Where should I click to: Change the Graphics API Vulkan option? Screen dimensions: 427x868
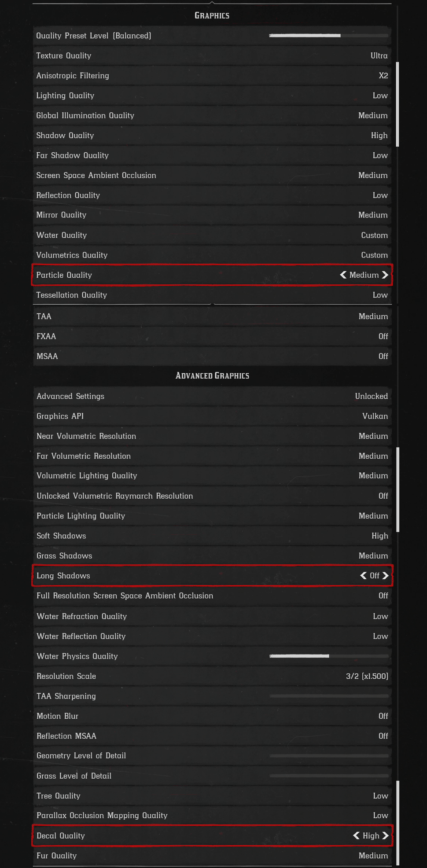375,416
